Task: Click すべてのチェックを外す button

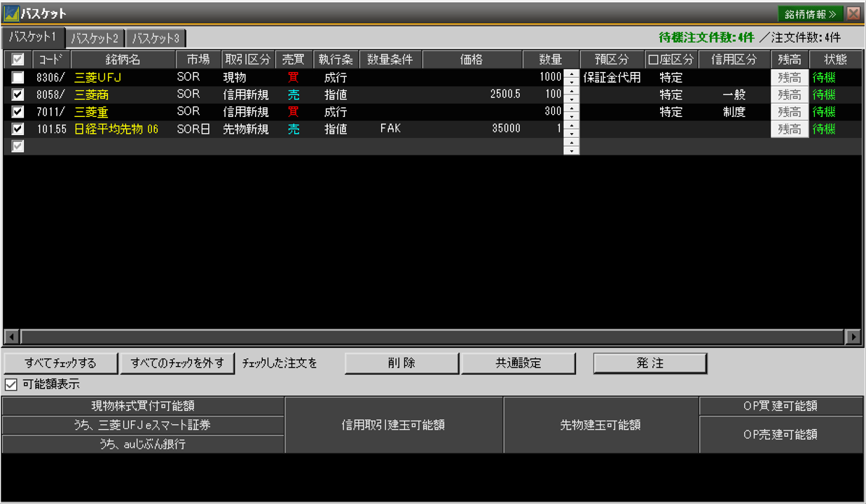Action: click(176, 363)
